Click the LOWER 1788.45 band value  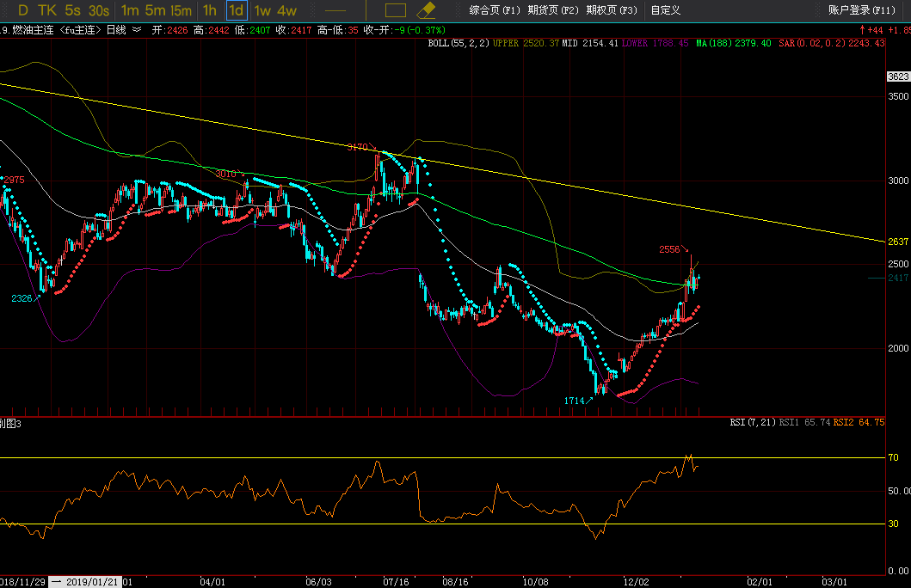coord(655,43)
